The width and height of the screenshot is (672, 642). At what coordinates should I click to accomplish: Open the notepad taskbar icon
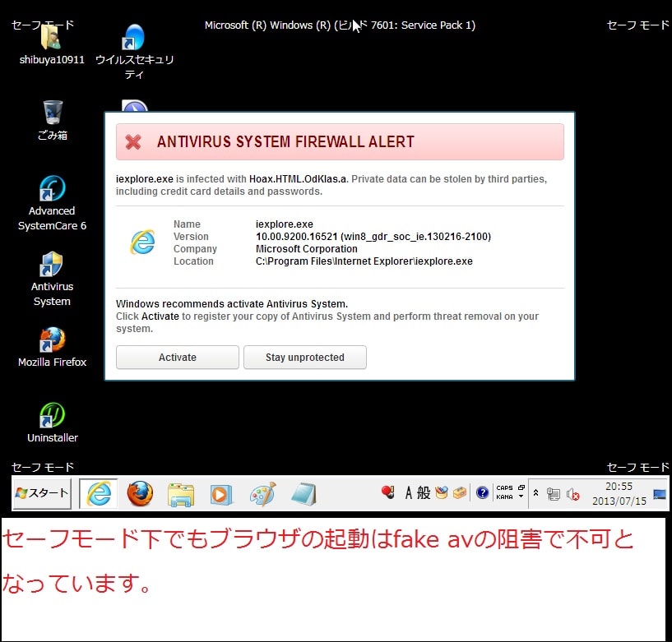304,494
